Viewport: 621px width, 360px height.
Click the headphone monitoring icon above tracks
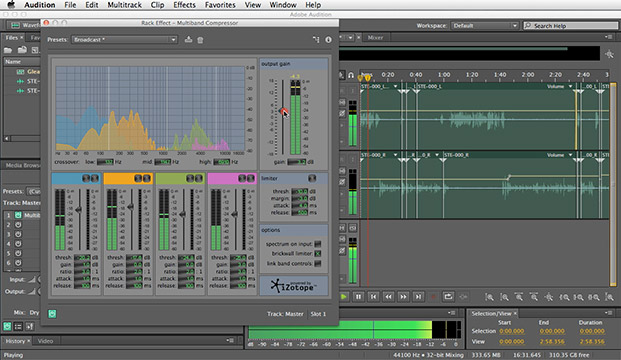(x=351, y=75)
